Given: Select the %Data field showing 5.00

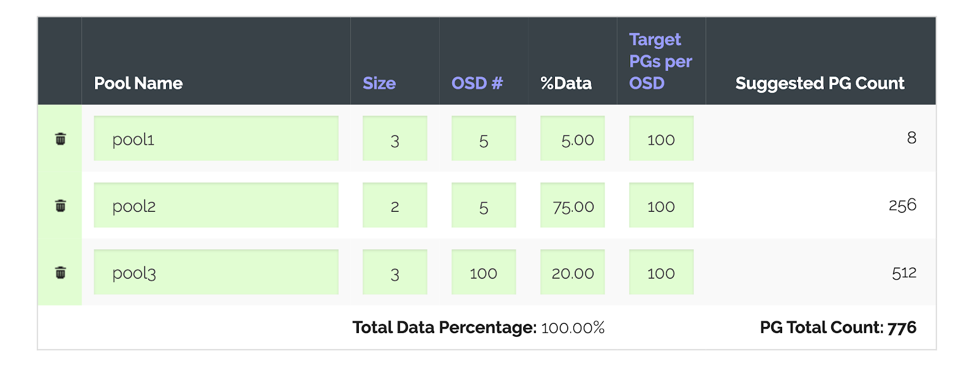Looking at the screenshot, I should coord(571,138).
